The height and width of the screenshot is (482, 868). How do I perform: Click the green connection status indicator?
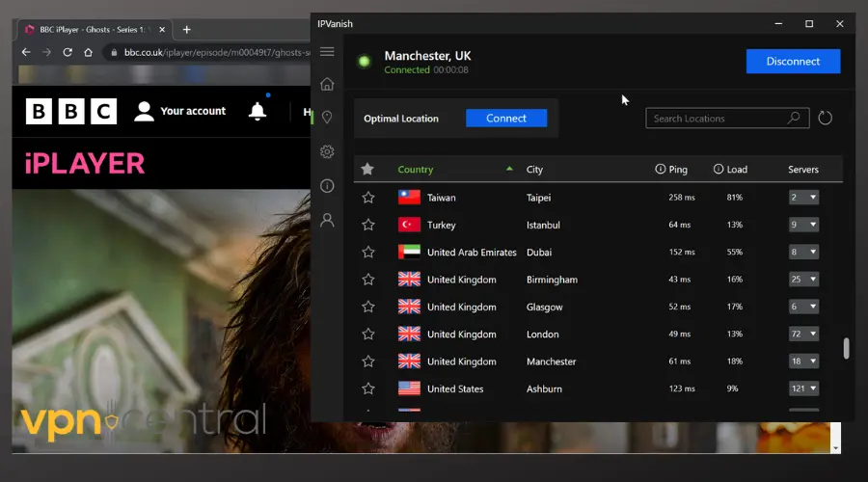tap(364, 62)
